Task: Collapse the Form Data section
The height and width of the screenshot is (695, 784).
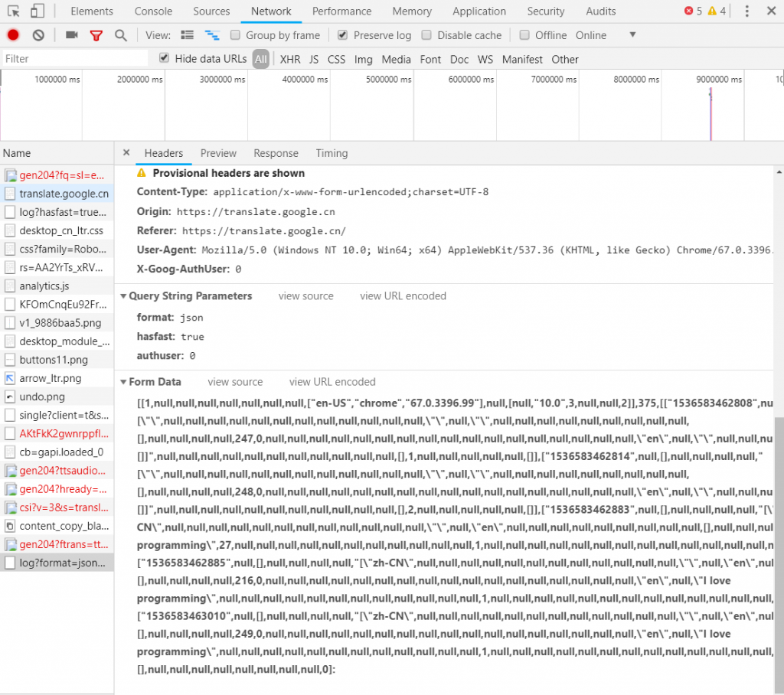Action: point(123,382)
